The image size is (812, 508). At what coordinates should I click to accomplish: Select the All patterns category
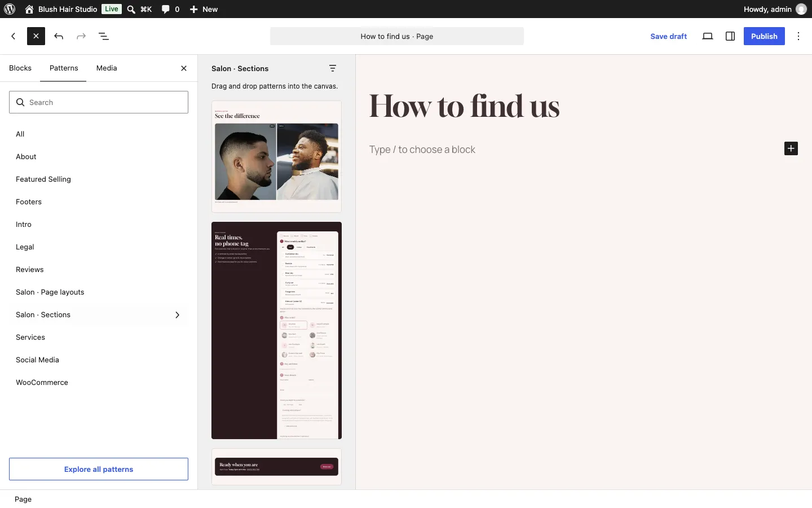click(x=99, y=134)
